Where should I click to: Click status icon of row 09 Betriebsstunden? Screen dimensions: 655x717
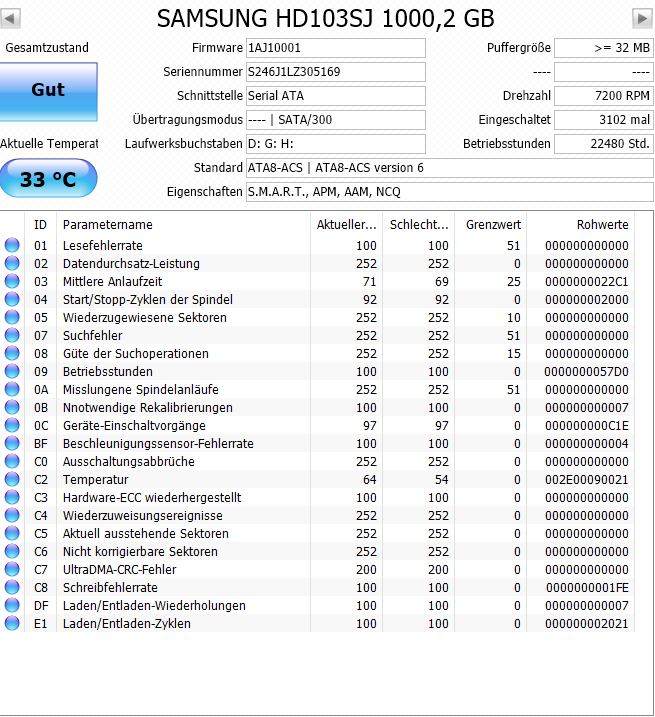[12, 371]
